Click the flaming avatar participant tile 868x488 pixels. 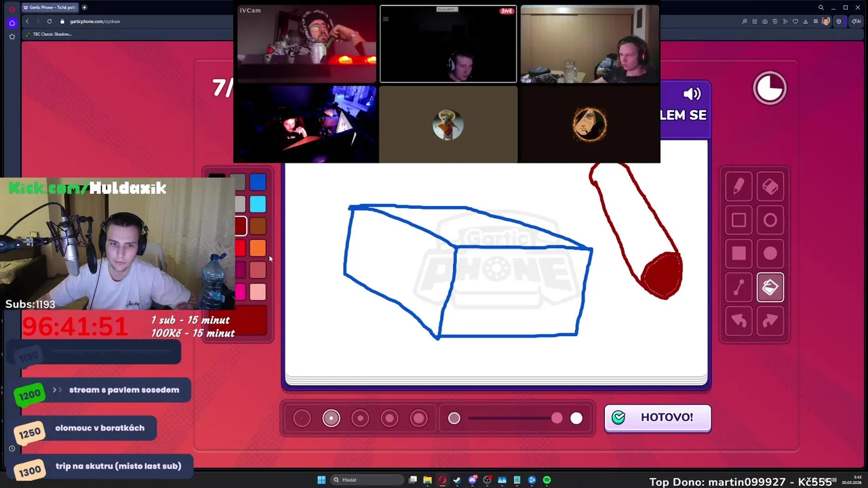[x=589, y=125]
